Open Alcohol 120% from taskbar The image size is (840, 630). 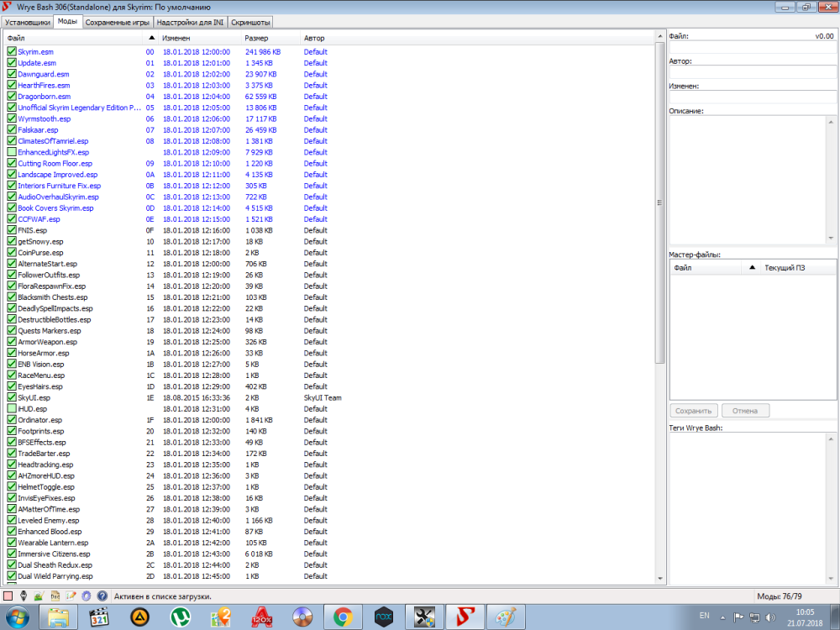point(262,617)
